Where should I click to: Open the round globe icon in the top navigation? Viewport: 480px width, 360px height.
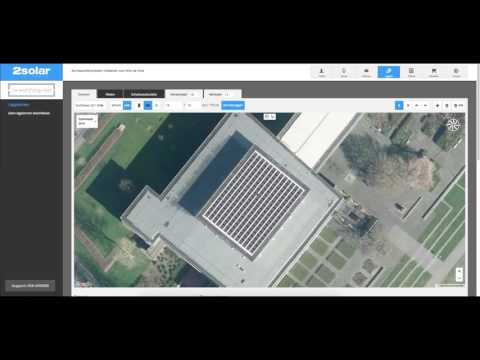(x=456, y=72)
